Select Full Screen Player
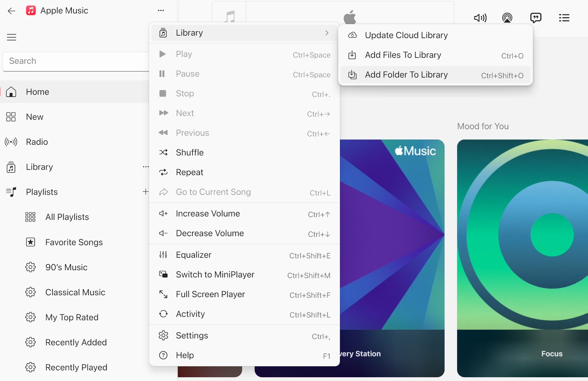588x381 pixels. tap(244, 294)
